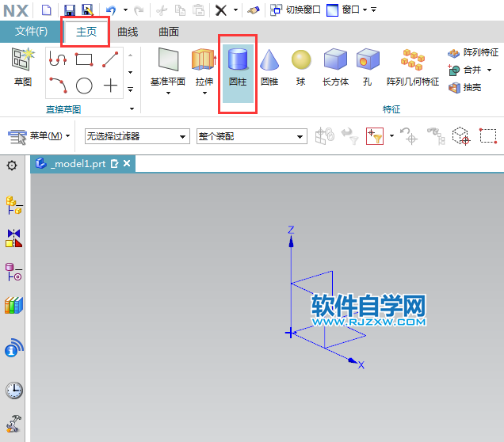504x442 pixels.
Task: Open the History clock sidebar icon
Action: click(13, 391)
